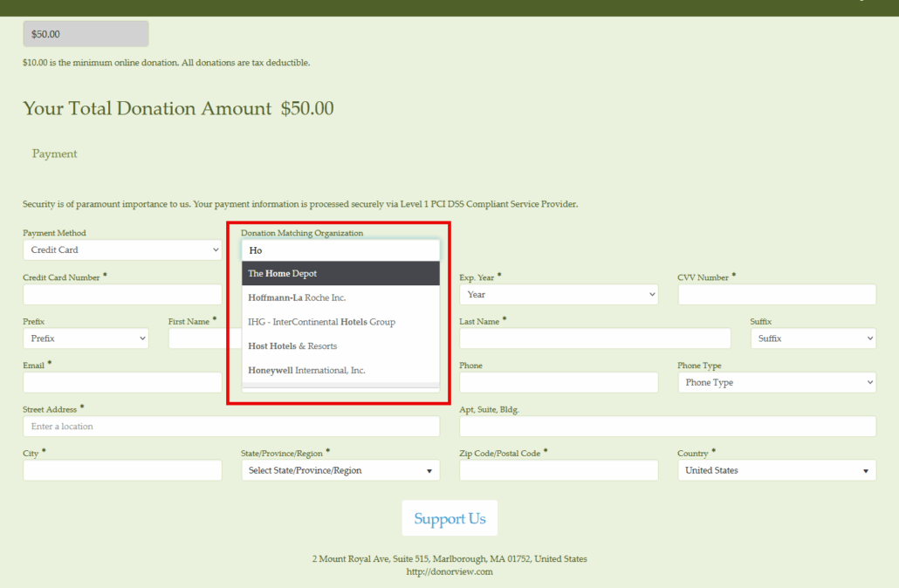Click the City input field

point(122,470)
